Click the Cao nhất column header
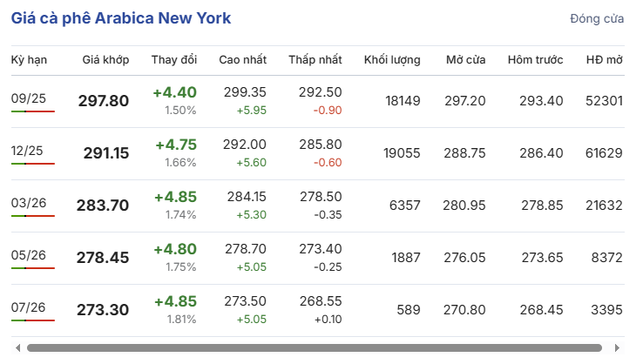This screenshot has width=643, height=364. pos(242,60)
